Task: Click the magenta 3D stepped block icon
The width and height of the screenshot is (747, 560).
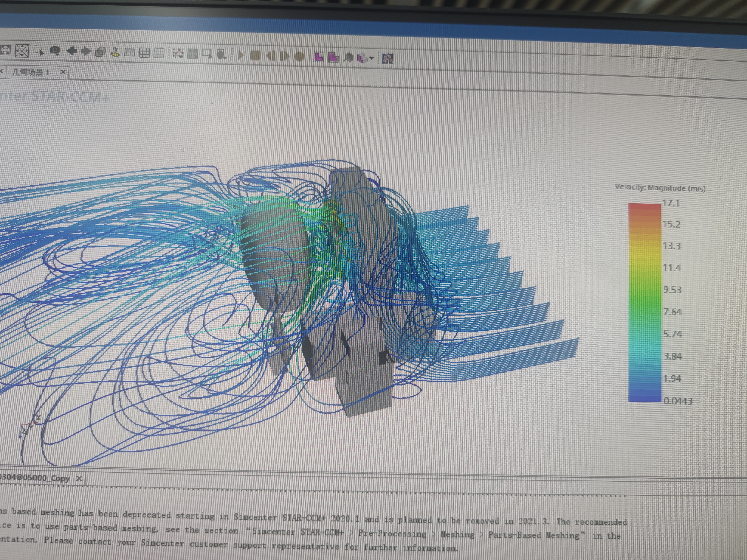Action: coord(362,58)
